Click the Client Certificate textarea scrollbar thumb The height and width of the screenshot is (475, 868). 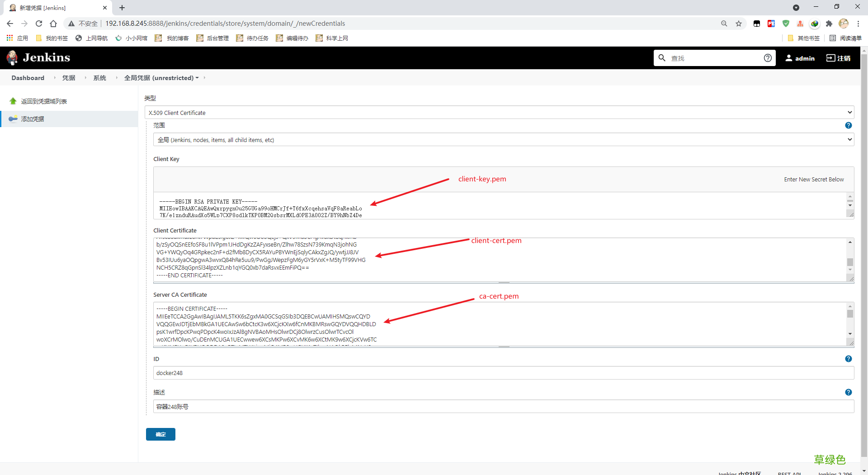(x=850, y=262)
